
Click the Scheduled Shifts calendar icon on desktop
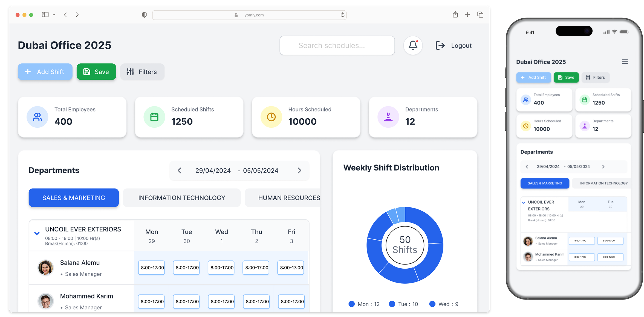(x=154, y=117)
